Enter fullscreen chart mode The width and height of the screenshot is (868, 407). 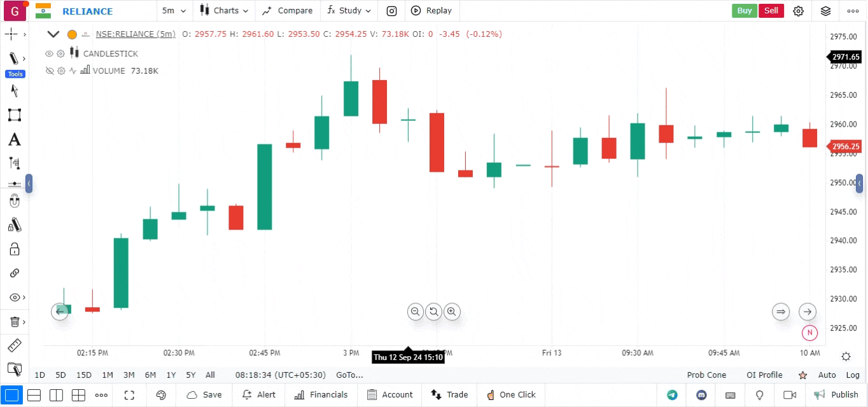click(129, 395)
